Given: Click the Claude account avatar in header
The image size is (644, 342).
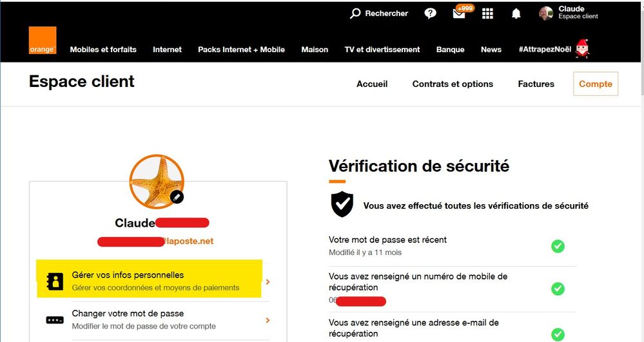Looking at the screenshot, I should 546,14.
